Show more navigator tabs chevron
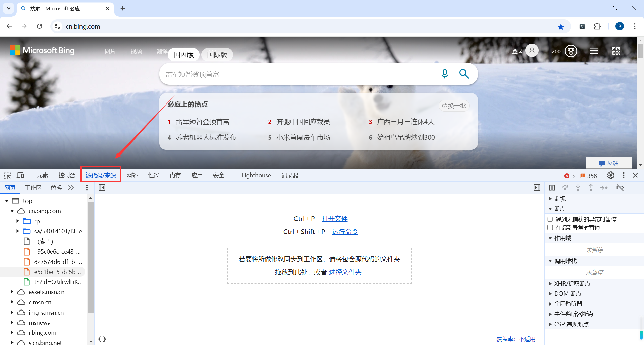Screen dimensions: 644x345 coord(71,188)
